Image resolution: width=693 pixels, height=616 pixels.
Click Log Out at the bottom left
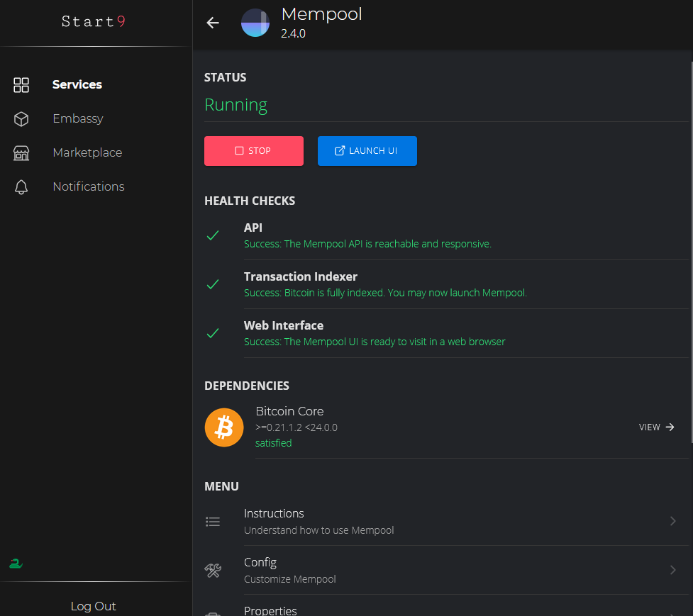tap(93, 606)
